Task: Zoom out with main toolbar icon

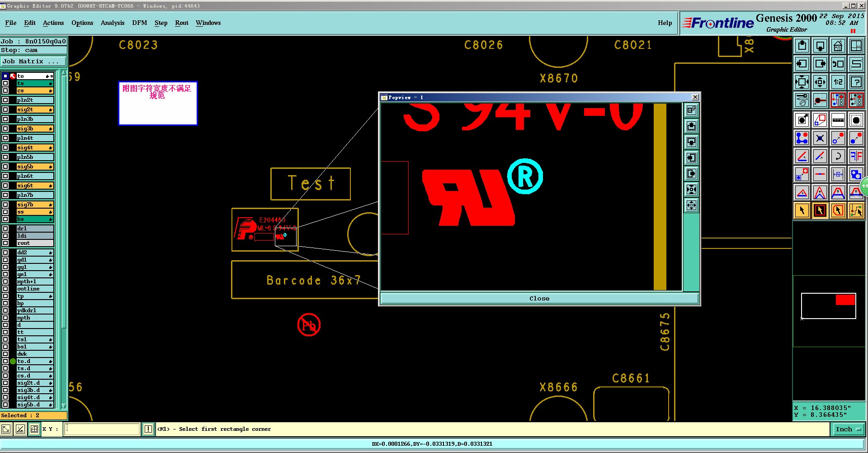Action: pos(820,82)
